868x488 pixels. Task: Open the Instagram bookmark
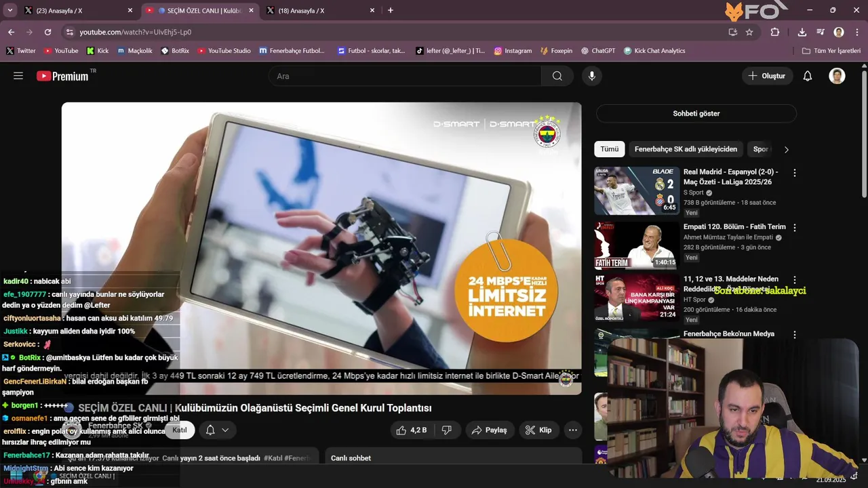coord(513,51)
